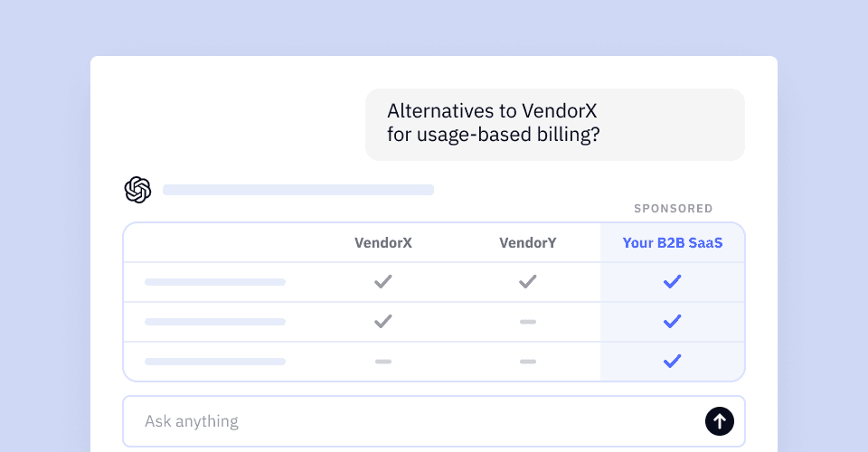
Task: Click VendorX checkmark in first row
Action: 383,282
